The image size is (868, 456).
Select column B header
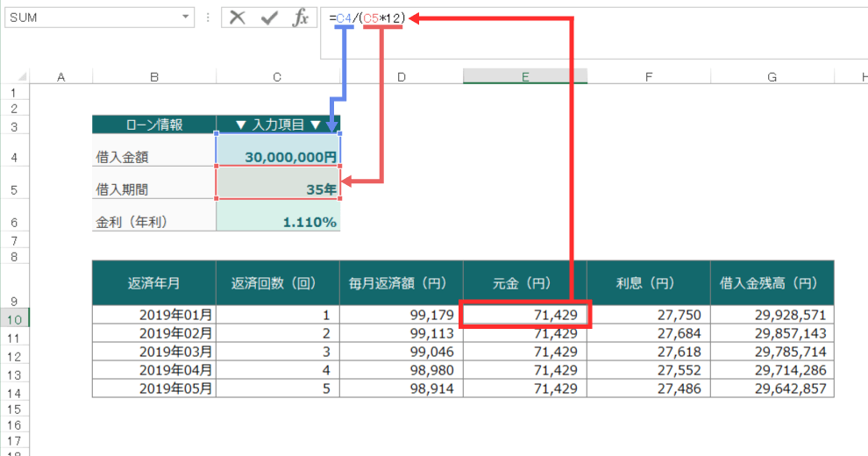pos(154,77)
